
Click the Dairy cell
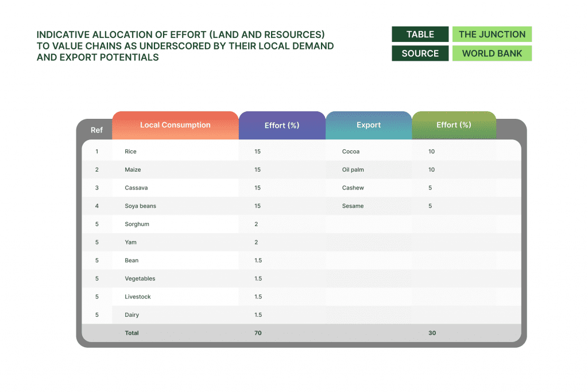tap(131, 315)
